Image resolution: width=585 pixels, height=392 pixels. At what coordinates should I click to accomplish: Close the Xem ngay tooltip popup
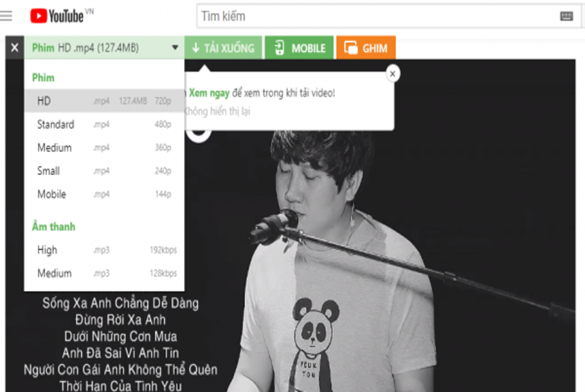coord(392,73)
